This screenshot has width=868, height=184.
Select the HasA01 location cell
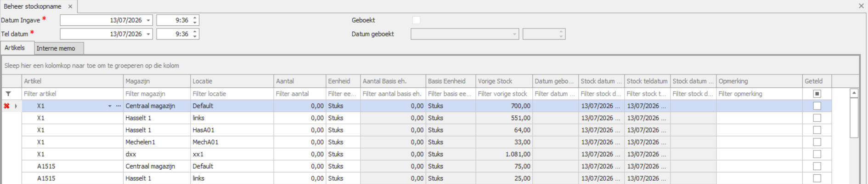coord(232,130)
